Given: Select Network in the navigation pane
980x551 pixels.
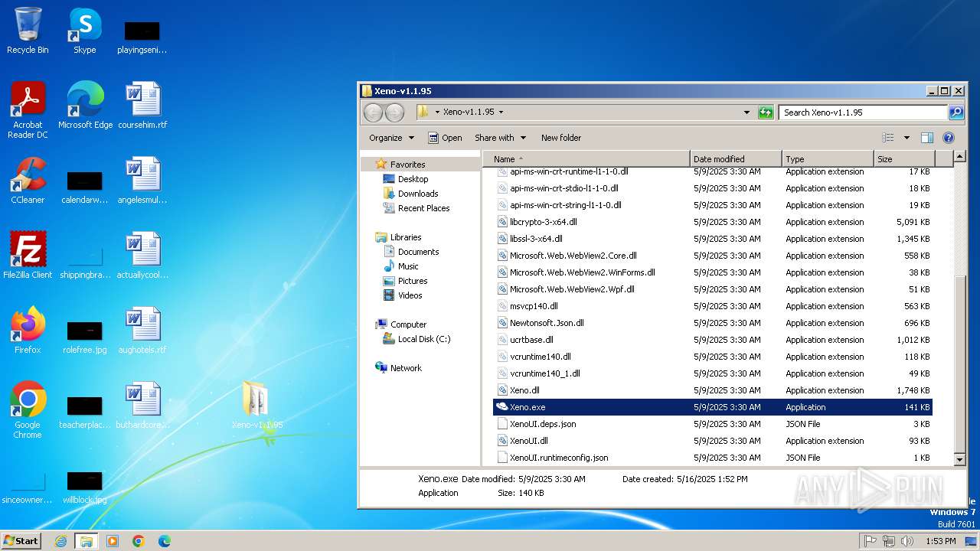Looking at the screenshot, I should point(406,368).
